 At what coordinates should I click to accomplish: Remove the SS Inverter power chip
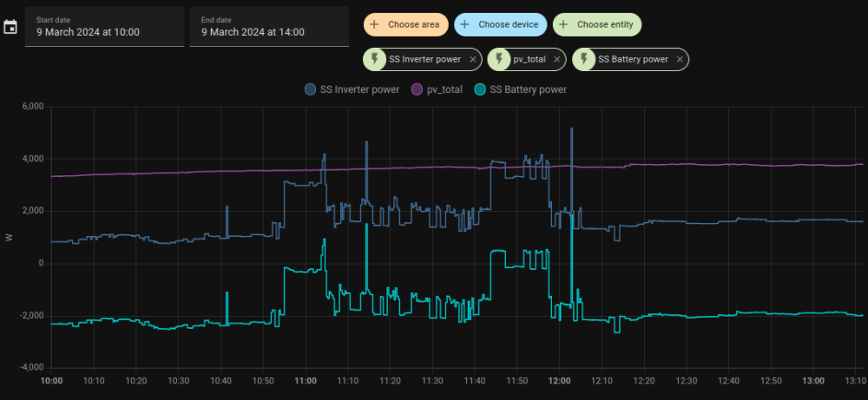pos(473,60)
